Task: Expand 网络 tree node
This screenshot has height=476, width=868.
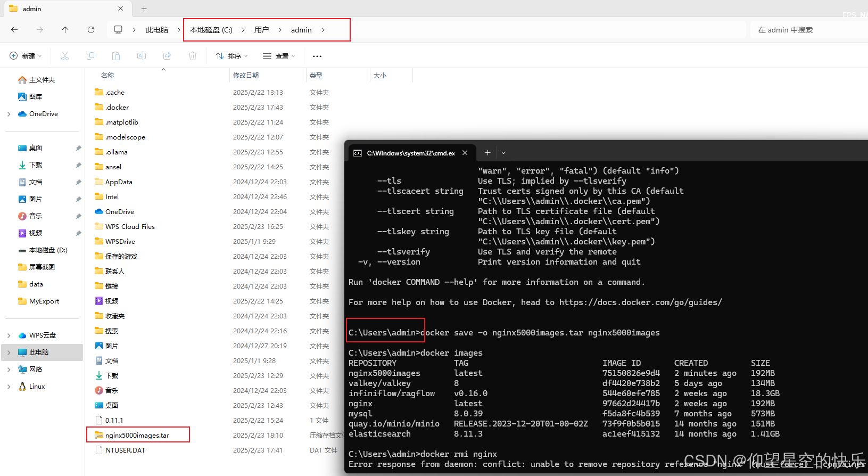Action: 9,370
